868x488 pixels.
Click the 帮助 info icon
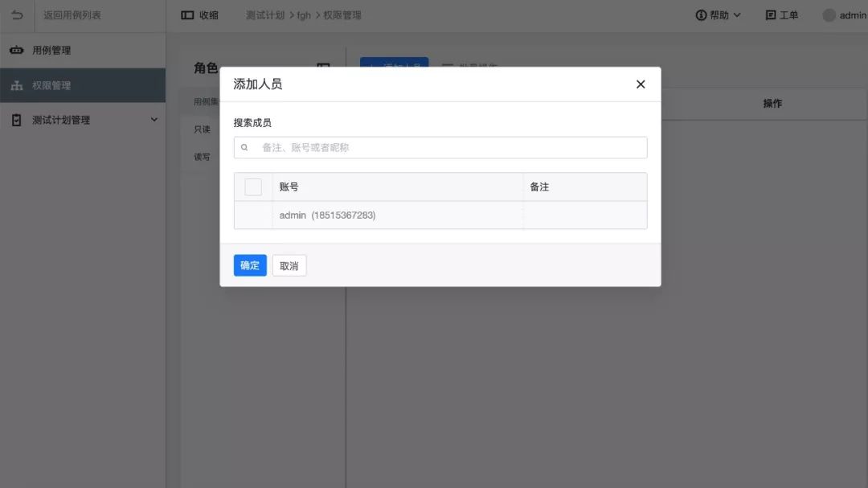(701, 15)
